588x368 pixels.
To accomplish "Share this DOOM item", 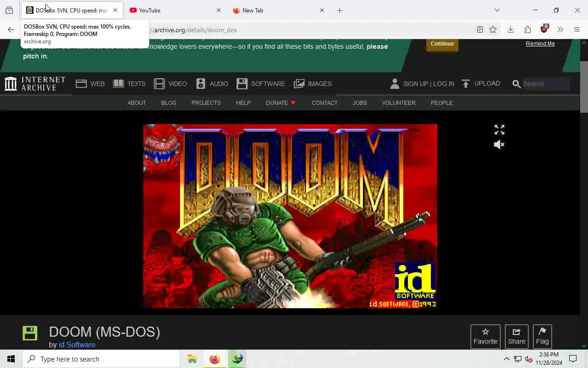I will coord(517,336).
